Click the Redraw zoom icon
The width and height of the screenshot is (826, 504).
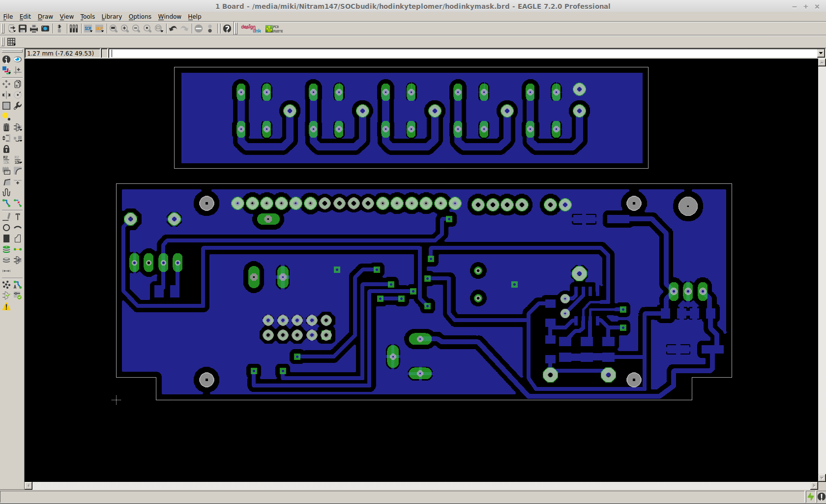click(147, 29)
